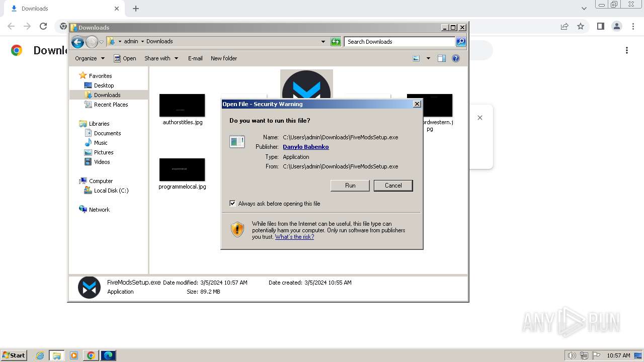Screen dimensions: 644x362
Task: Click the Explorer forward navigation arrow
Action: (x=92, y=42)
